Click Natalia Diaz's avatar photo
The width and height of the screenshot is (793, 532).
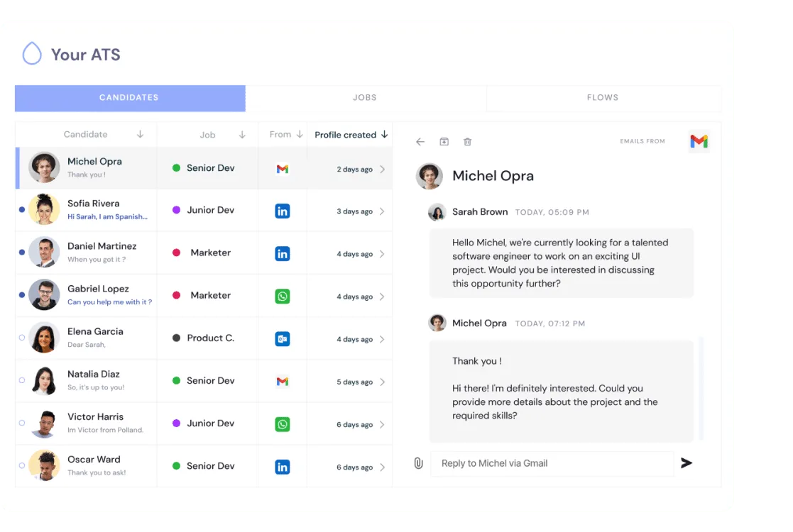[44, 380]
